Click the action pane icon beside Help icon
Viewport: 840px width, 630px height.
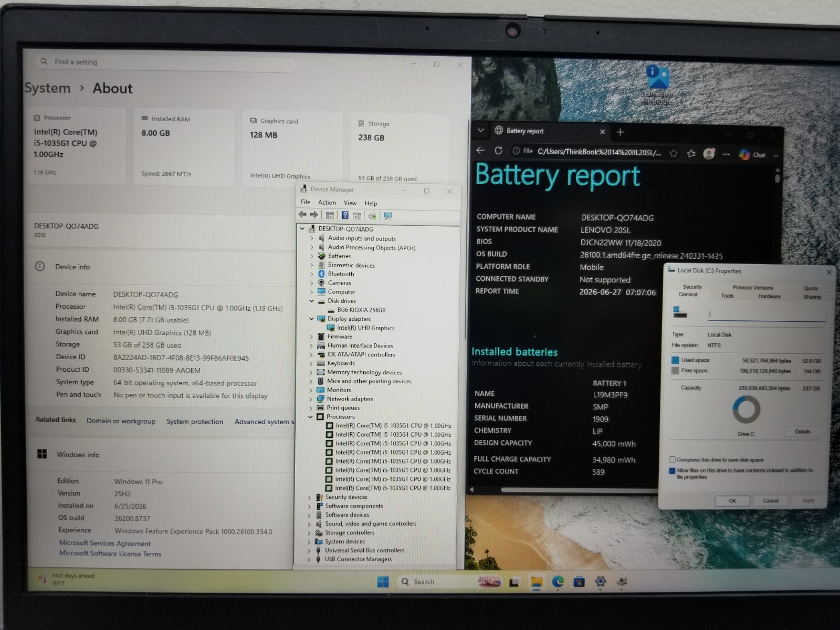357,216
